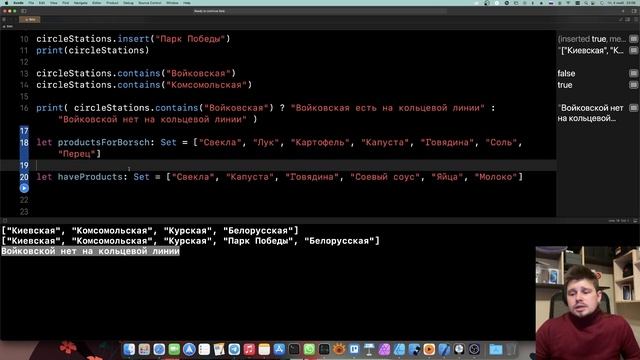Open Trello from the Dock
The width and height of the screenshot is (640, 360).
354,349
